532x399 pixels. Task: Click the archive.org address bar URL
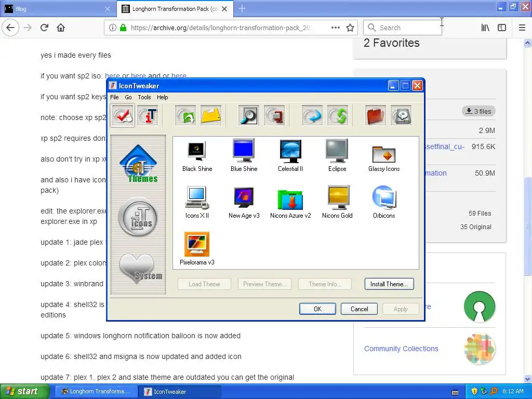coord(221,28)
